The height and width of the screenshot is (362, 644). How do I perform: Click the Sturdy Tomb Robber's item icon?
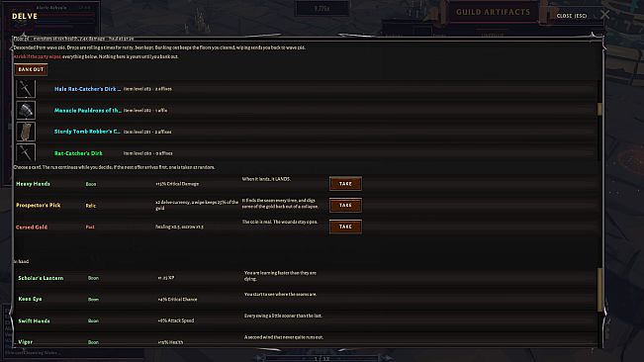coord(26,132)
